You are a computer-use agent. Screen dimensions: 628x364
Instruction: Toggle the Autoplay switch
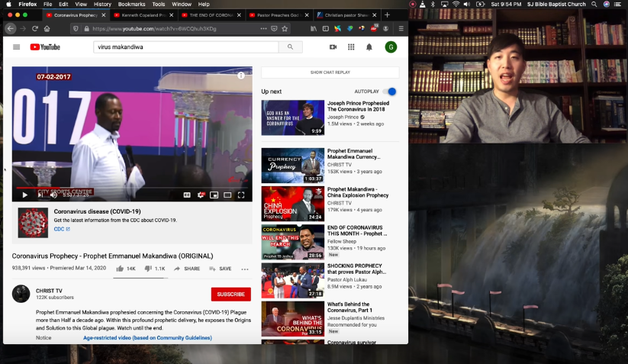pyautogui.click(x=391, y=92)
